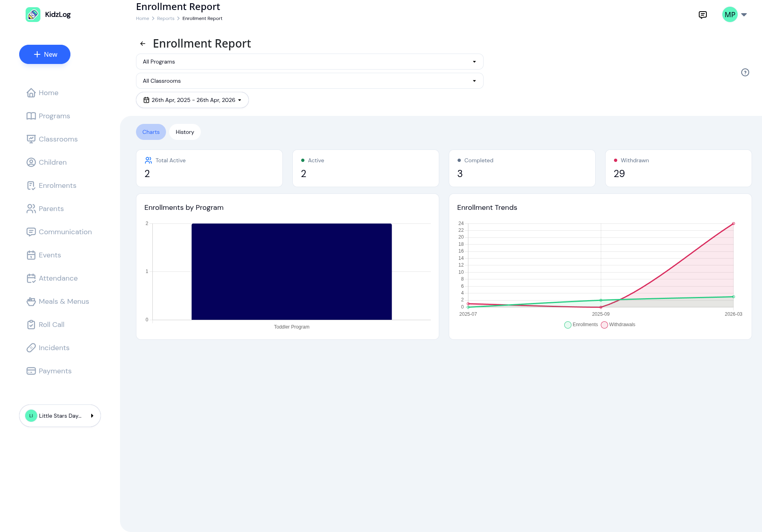Click the Meals & Menus bowl icon
This screenshot has height=532, width=762.
click(31, 301)
